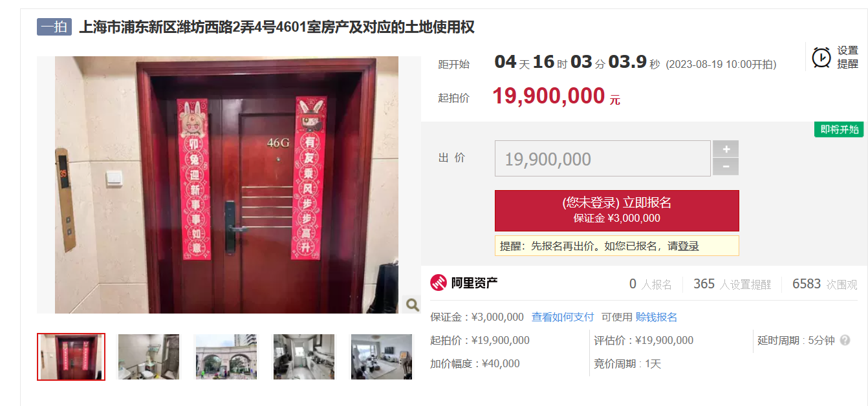This screenshot has height=406, width=868.
Task: Click the 立即报名 register button
Action: pyautogui.click(x=617, y=211)
